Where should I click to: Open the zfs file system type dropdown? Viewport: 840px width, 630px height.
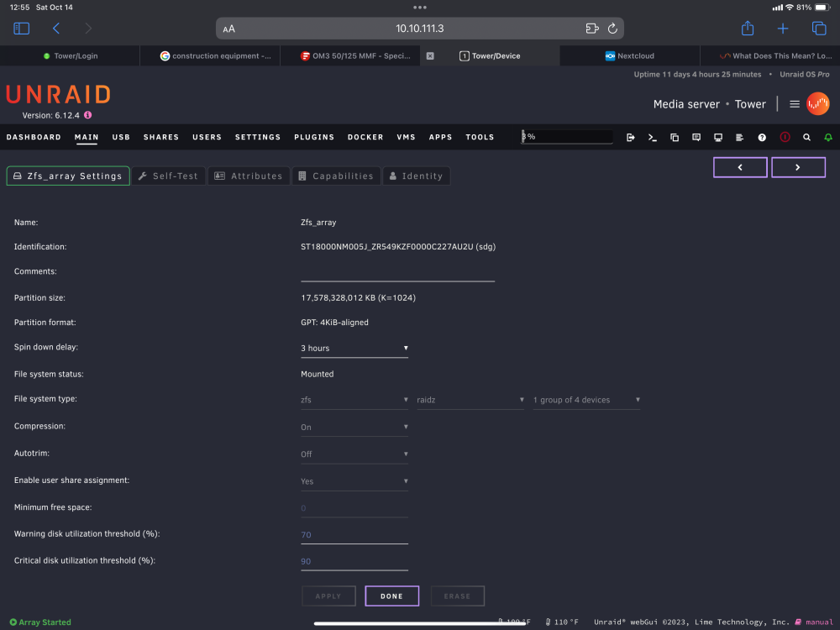pos(354,400)
